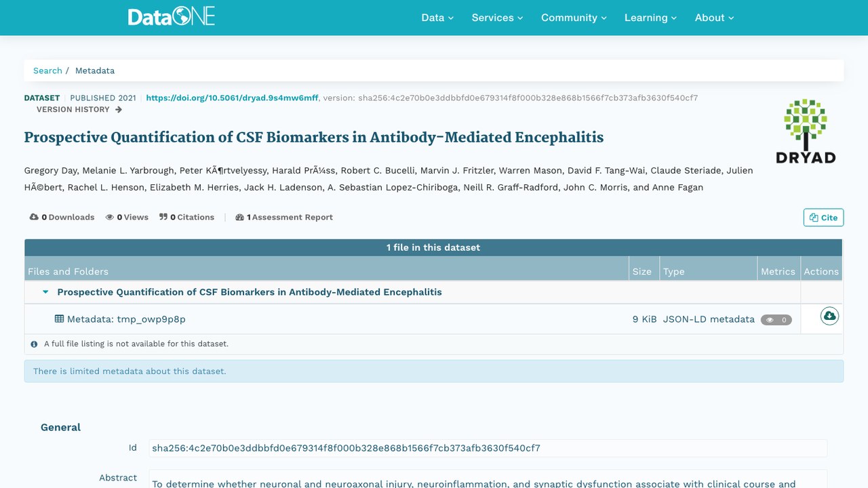Click the JSON-LD metadata type cell
868x488 pixels.
709,319
